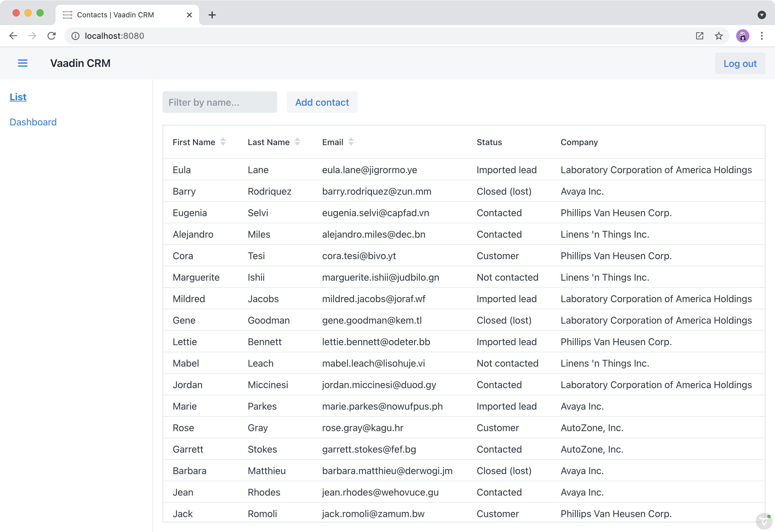Screen dimensions: 775x532
Task: Reload the page with the refresh icon
Action: 52,36
